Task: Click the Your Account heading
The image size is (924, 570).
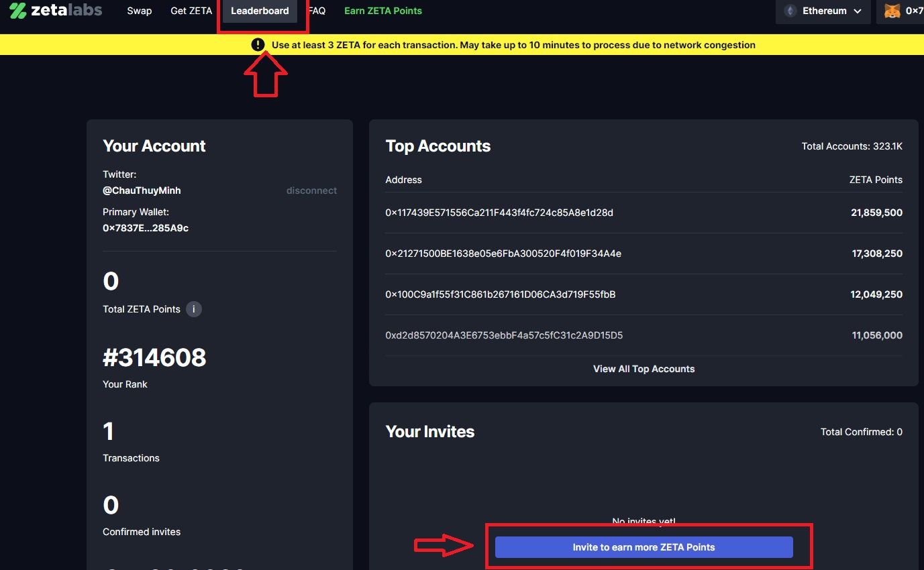Action: tap(154, 146)
